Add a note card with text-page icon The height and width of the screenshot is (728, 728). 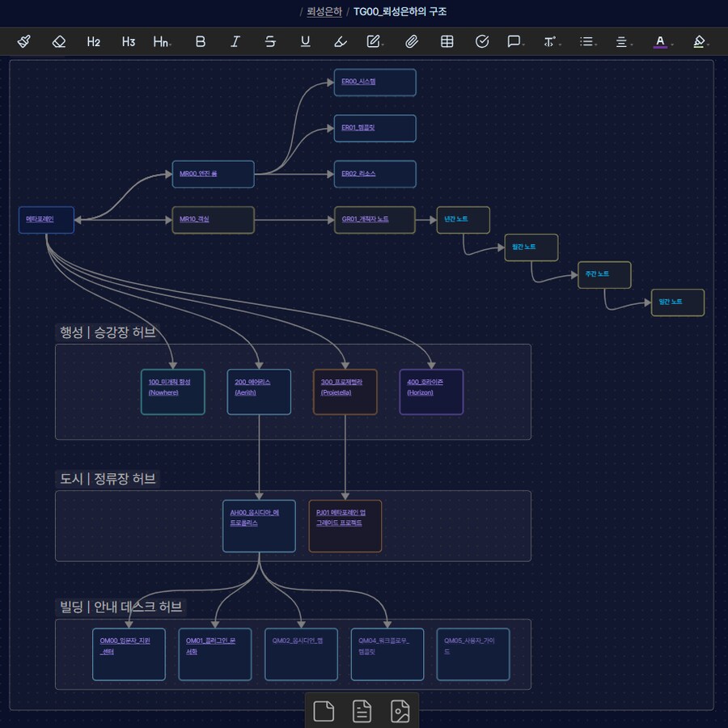pyautogui.click(x=362, y=711)
